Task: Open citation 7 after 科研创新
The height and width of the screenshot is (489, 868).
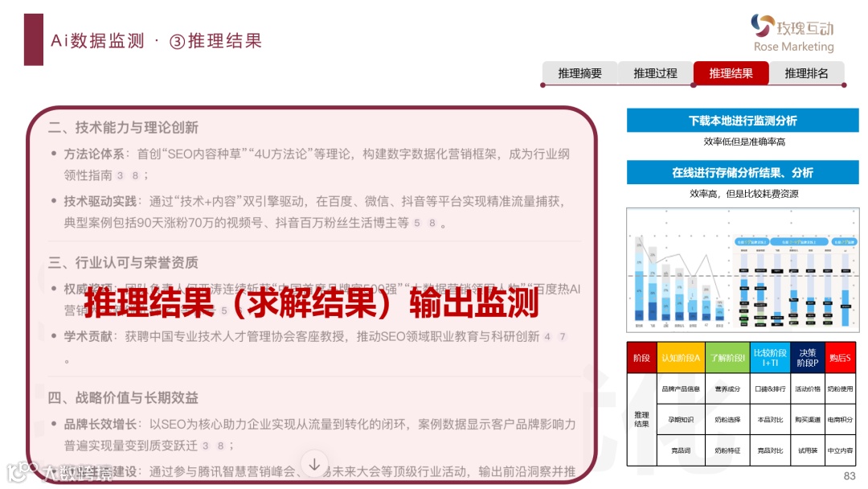Action: [563, 337]
